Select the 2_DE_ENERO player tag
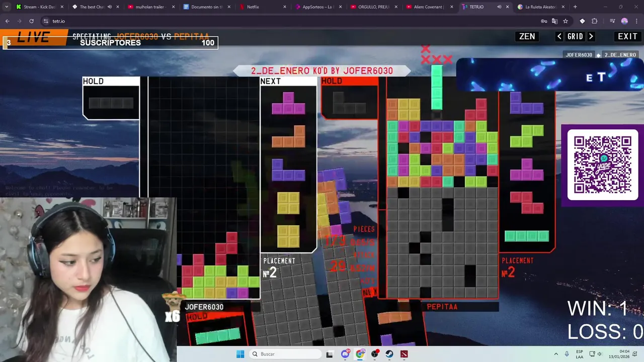The image size is (644, 362). tap(620, 55)
